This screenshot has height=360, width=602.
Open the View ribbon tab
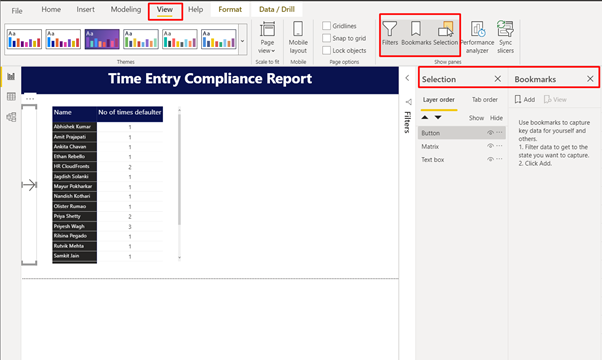click(165, 10)
